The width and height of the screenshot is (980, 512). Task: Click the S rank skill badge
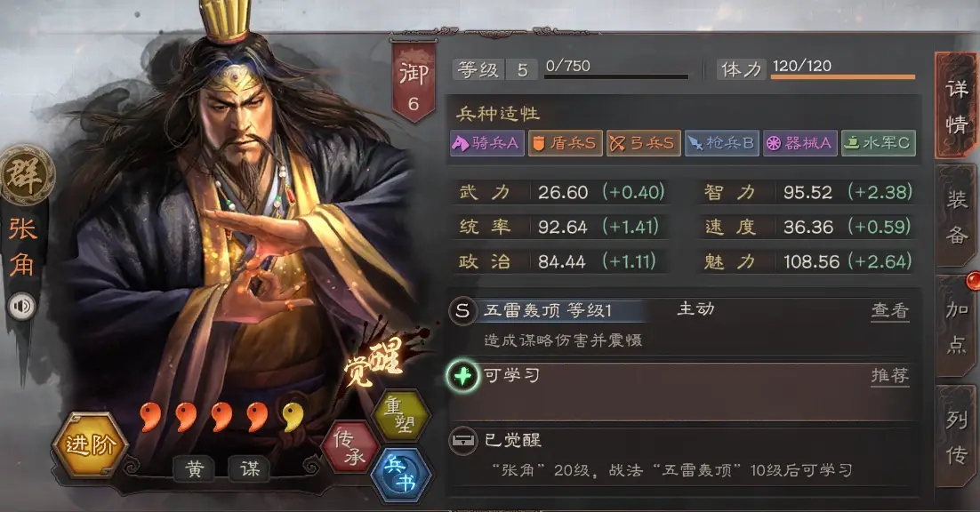462,310
